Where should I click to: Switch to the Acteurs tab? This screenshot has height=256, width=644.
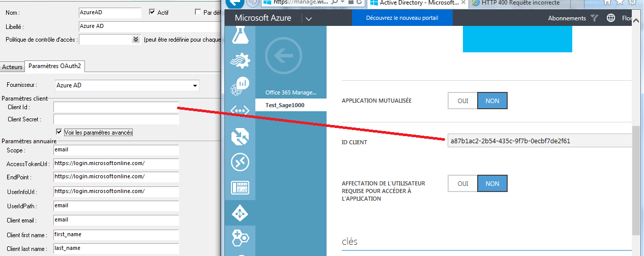coord(12,67)
